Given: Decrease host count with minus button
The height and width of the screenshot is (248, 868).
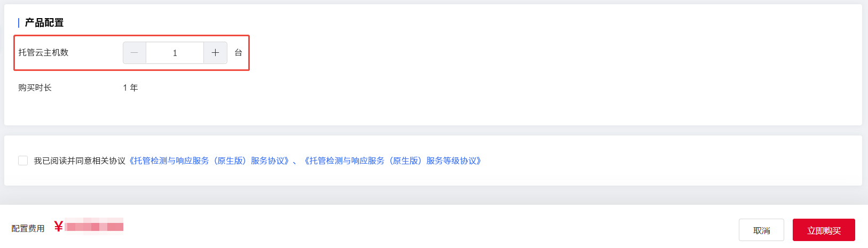Looking at the screenshot, I should [135, 53].
